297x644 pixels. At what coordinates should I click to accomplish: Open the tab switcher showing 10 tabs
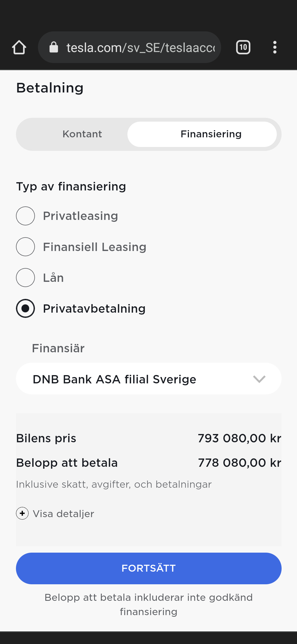pyautogui.click(x=243, y=47)
